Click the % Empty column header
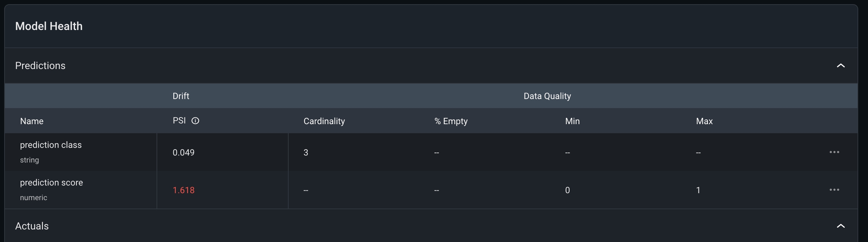This screenshot has height=242, width=868. tap(451, 121)
